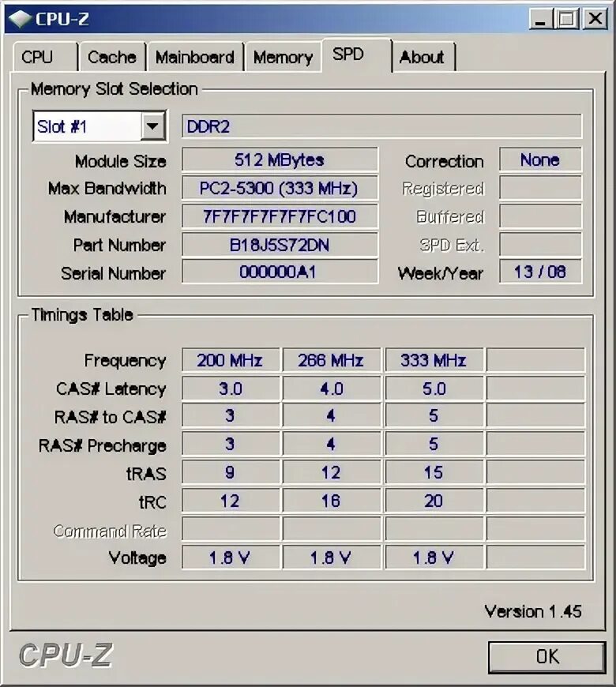Click the Week/Year value 13 / 08
Image resolution: width=616 pixels, height=687 pixels.
pos(540,272)
